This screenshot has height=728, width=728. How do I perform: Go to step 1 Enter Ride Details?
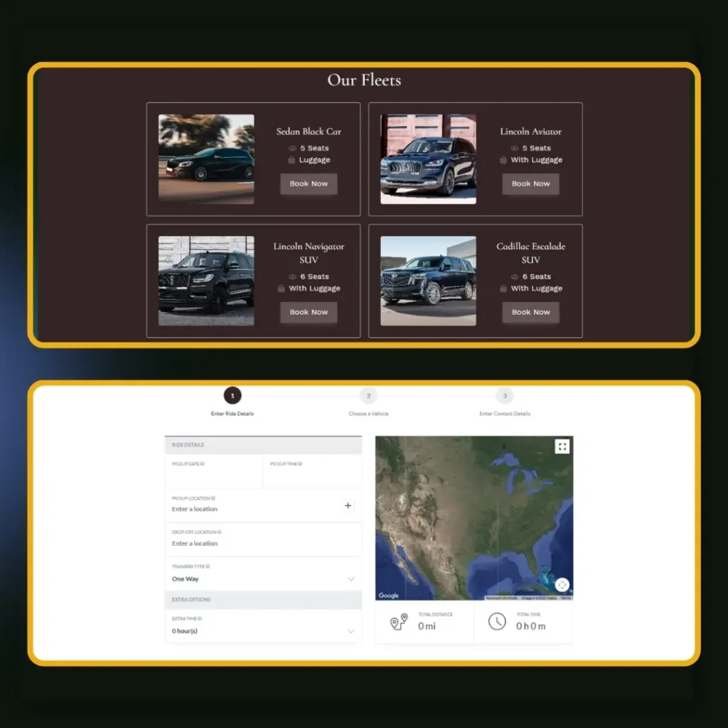tap(232, 396)
